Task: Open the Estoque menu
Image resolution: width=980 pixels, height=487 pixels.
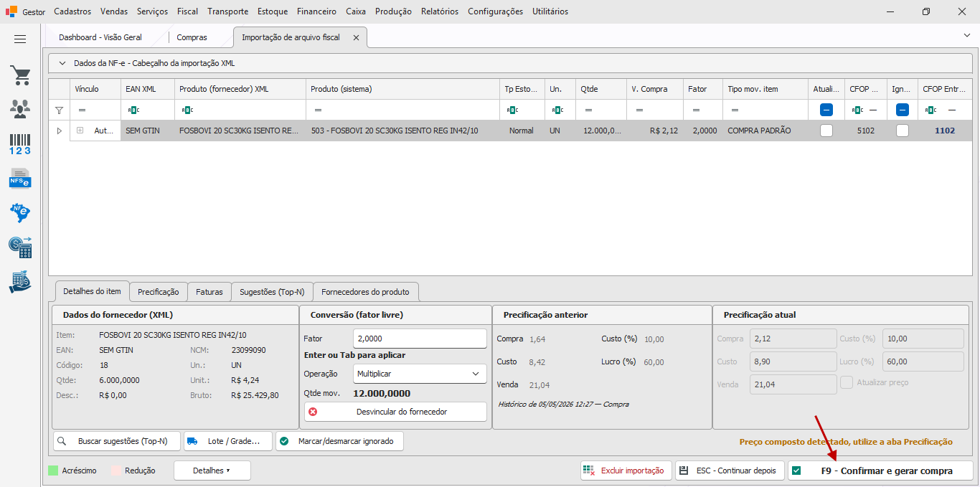Action: click(273, 11)
